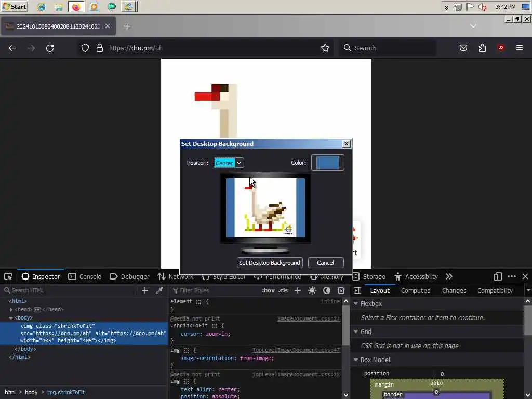The width and height of the screenshot is (532, 399).
Task: Open the Extensions puzzle icon
Action: 482,48
